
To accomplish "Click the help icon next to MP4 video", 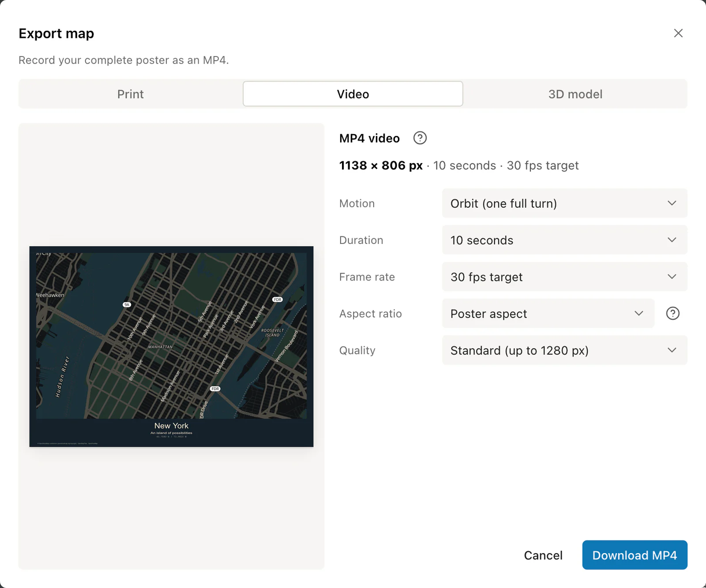I will point(420,138).
